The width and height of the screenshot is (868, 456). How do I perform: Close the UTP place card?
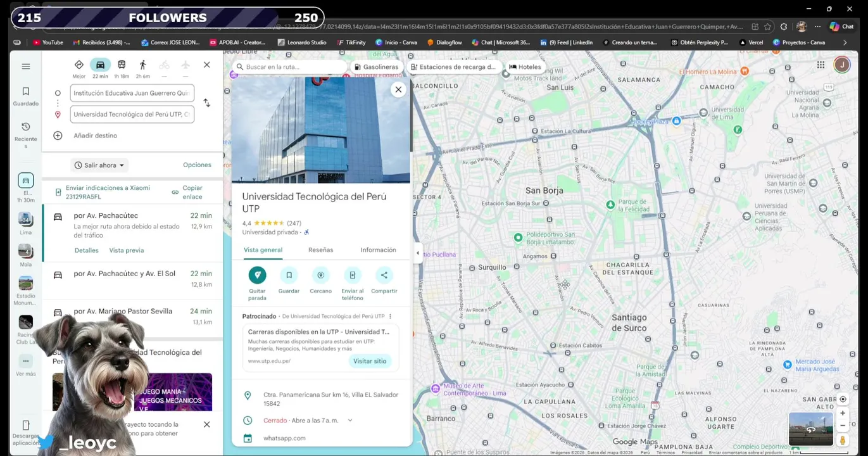(x=398, y=89)
